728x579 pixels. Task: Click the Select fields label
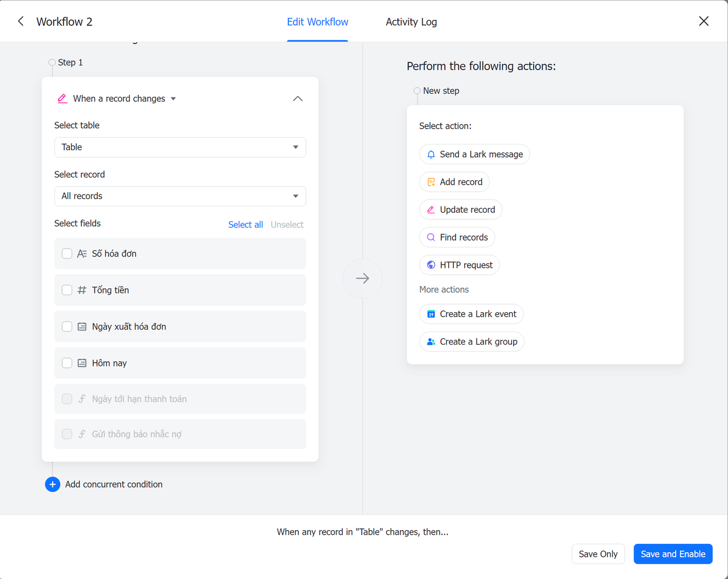tap(77, 224)
